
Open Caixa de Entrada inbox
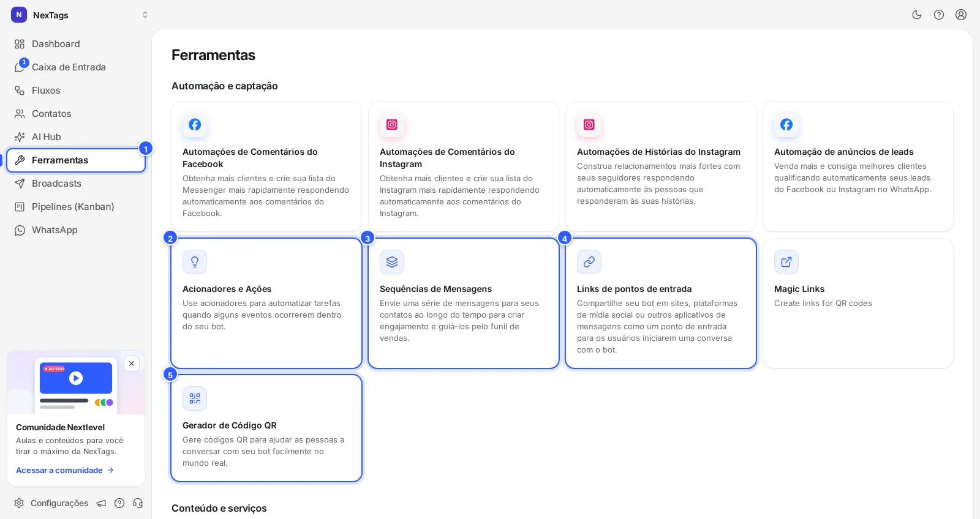click(x=76, y=67)
